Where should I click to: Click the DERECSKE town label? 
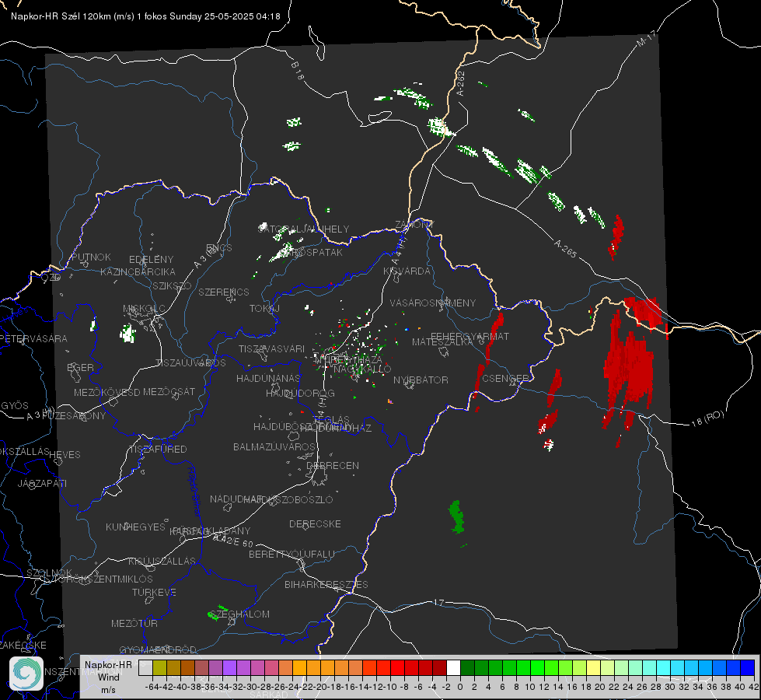[315, 523]
